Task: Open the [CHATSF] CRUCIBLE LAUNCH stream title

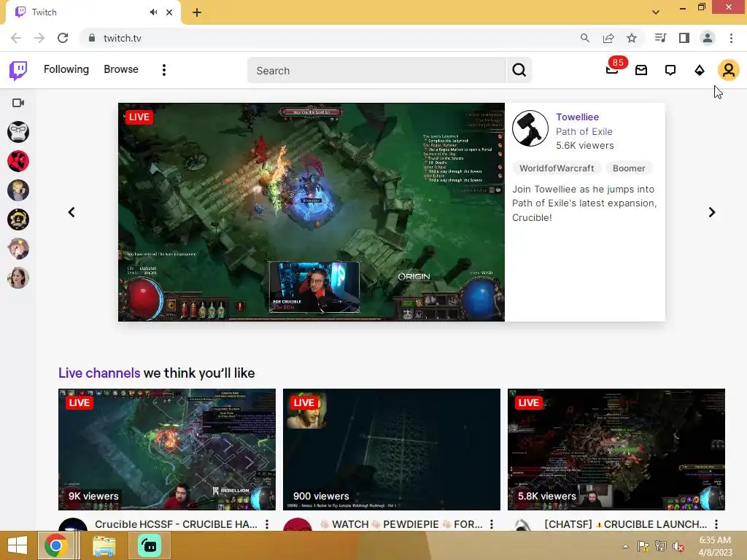Action: click(x=625, y=524)
